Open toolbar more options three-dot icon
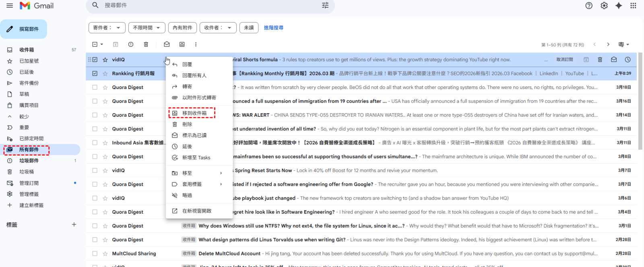 [x=196, y=44]
